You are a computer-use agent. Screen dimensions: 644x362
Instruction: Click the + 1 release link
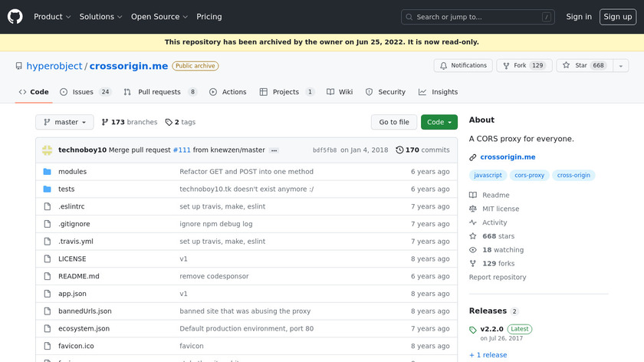coord(488,355)
